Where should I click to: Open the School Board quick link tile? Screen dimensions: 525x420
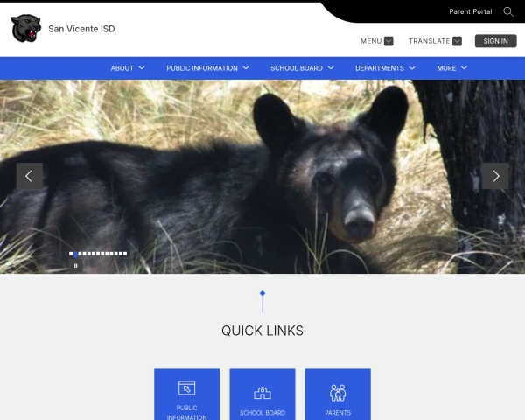[262, 395]
